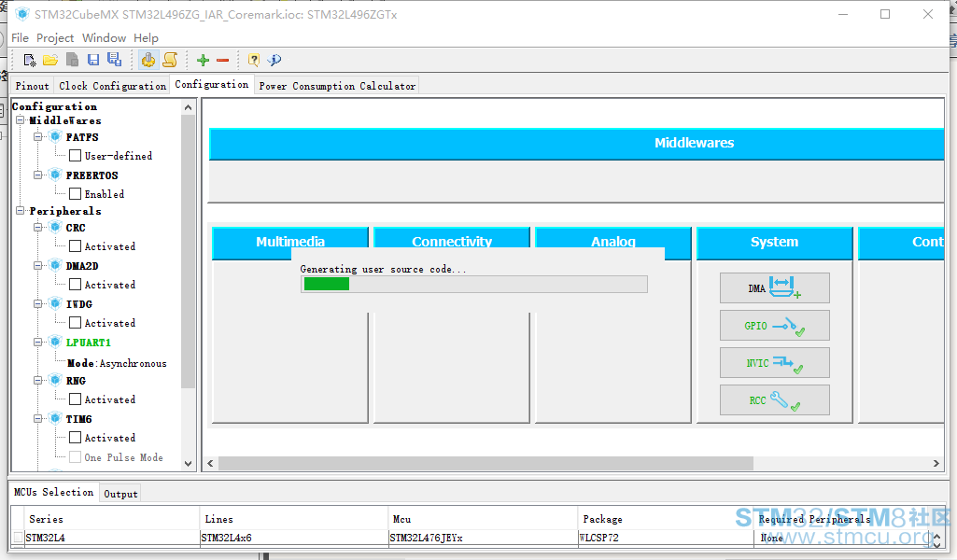Open the Help menu
Screen dimensions: 957x560
(x=146, y=38)
